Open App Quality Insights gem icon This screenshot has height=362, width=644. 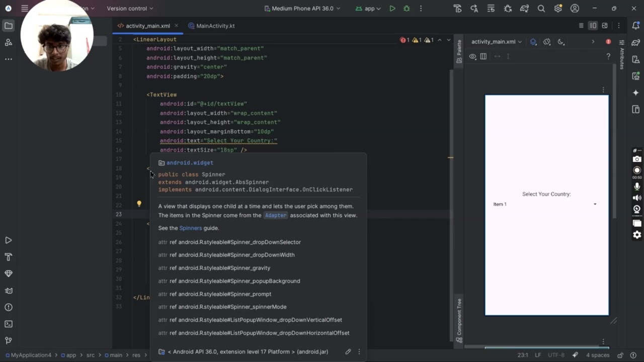9,274
